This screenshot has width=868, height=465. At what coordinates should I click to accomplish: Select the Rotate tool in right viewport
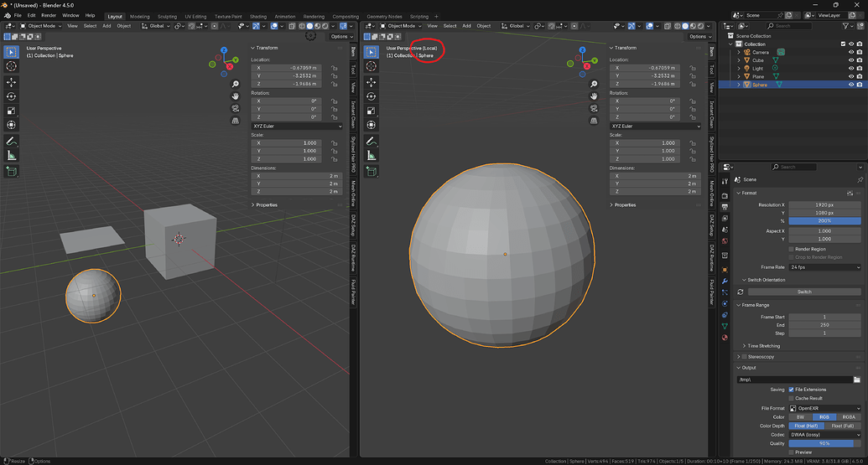click(x=372, y=96)
